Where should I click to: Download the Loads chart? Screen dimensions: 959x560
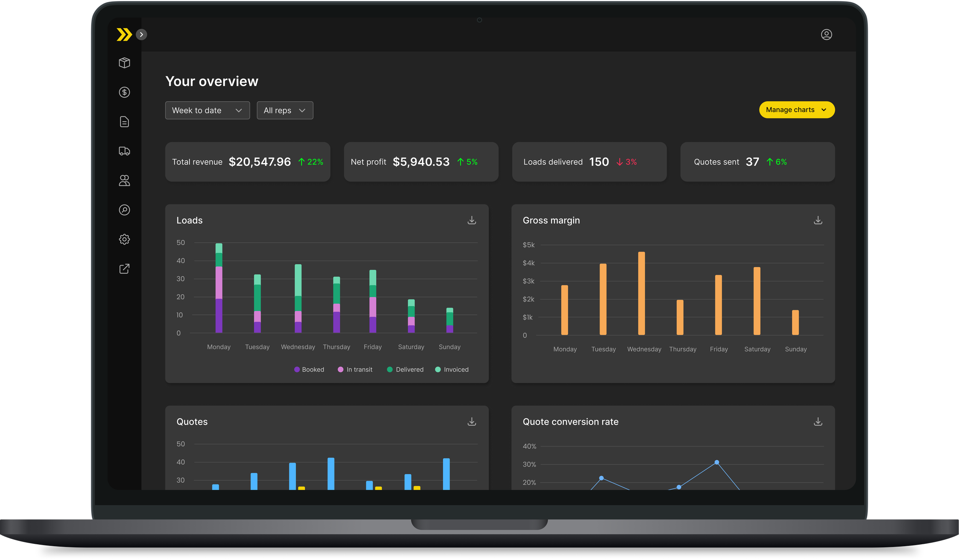[x=472, y=220]
